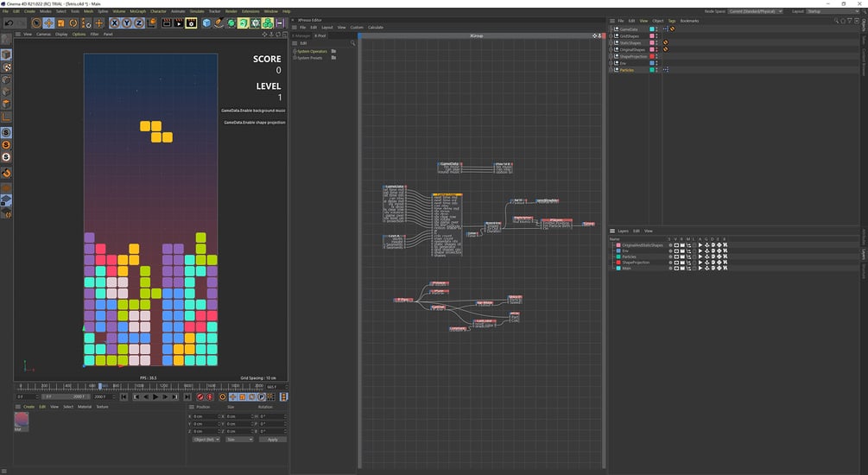Open XPresso Editor Calculate menu

(x=376, y=27)
